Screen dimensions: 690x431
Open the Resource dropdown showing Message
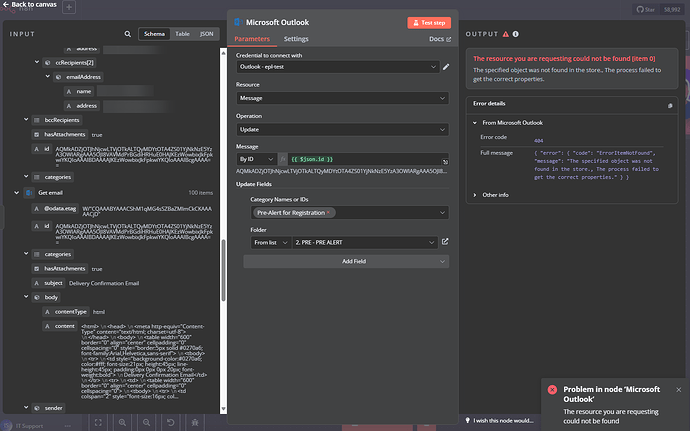click(342, 98)
